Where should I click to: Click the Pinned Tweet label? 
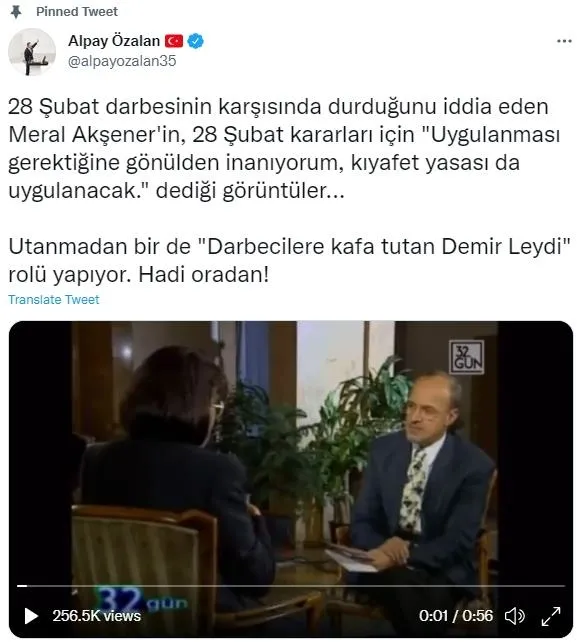pyautogui.click(x=77, y=11)
